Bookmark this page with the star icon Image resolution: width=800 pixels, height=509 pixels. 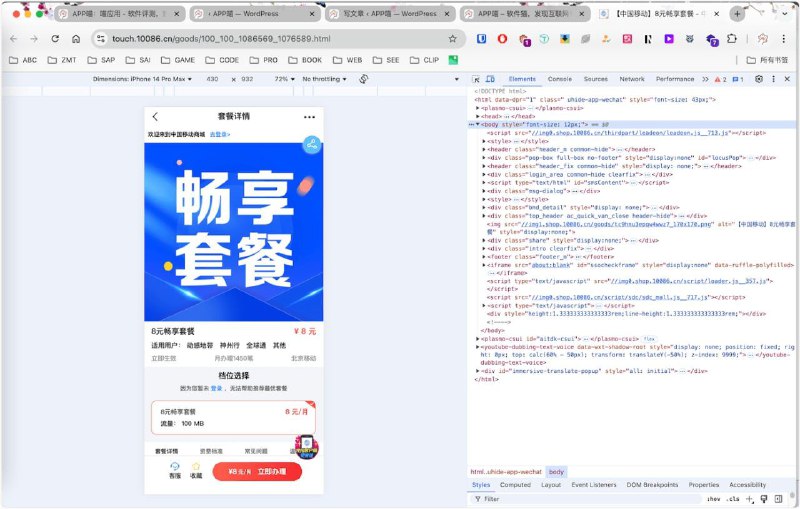[x=452, y=39]
